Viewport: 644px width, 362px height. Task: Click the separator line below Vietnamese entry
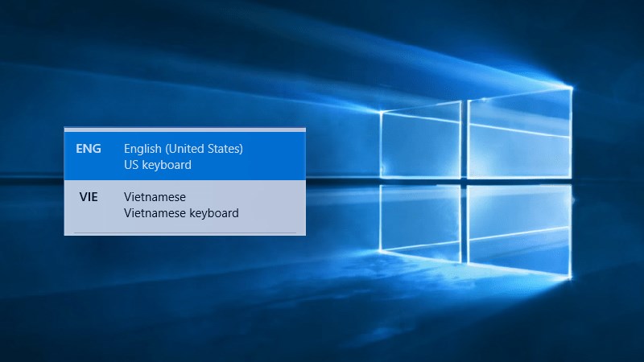click(x=184, y=233)
